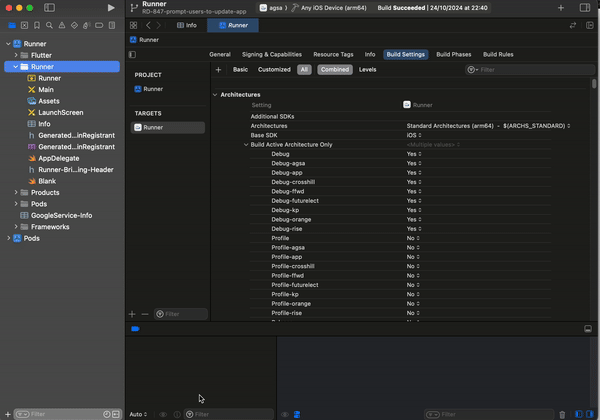Screen dimensions: 600x420
Task: Expand the Products folder
Action: (x=16, y=192)
